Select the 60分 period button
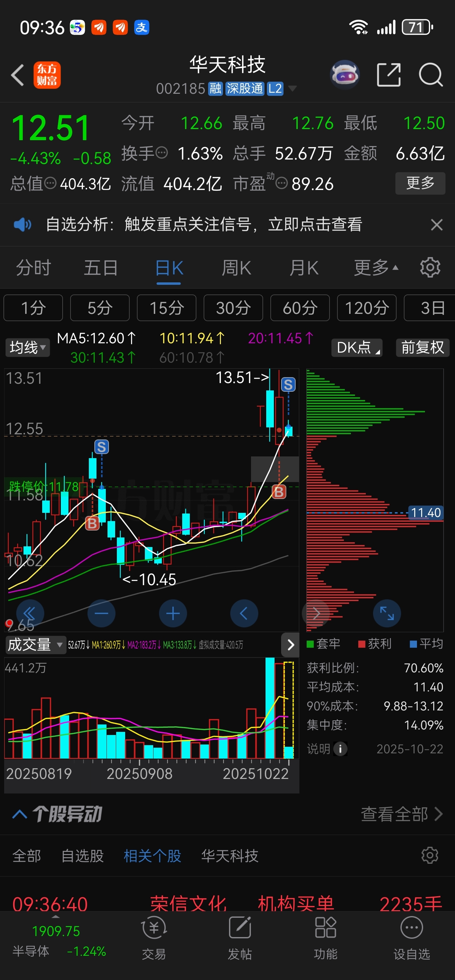This screenshot has width=455, height=980. click(300, 308)
